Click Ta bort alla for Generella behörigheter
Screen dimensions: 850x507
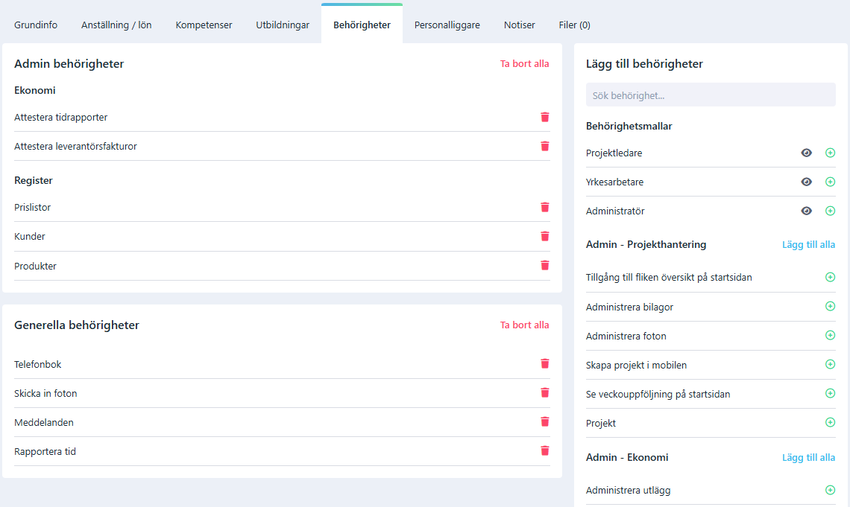pos(524,325)
